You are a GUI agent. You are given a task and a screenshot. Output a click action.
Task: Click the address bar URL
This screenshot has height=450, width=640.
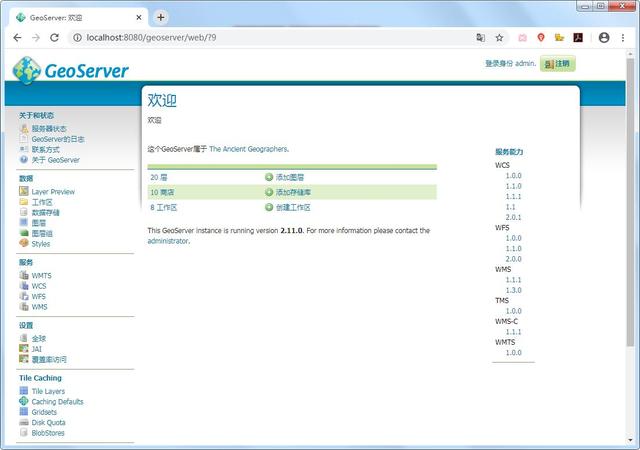point(151,38)
